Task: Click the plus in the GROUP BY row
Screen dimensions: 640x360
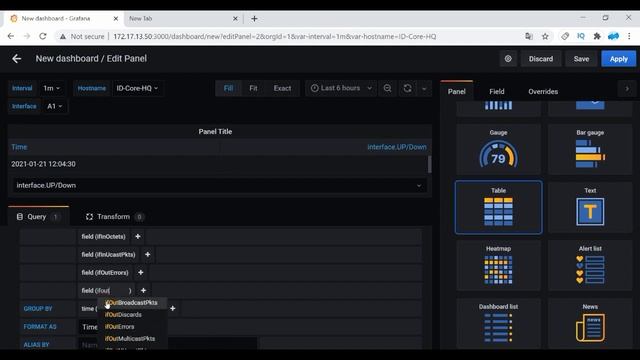Action: tap(173, 309)
